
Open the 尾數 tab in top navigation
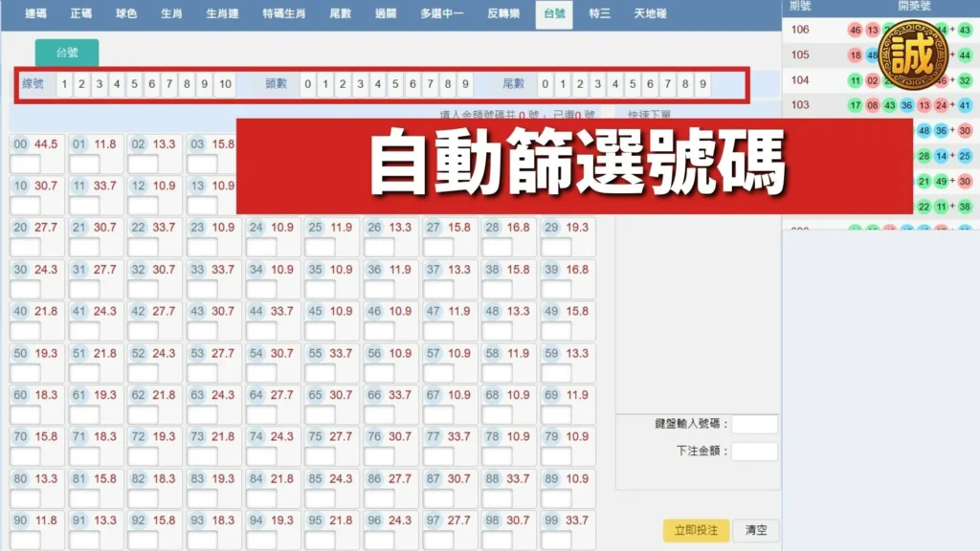point(341,13)
